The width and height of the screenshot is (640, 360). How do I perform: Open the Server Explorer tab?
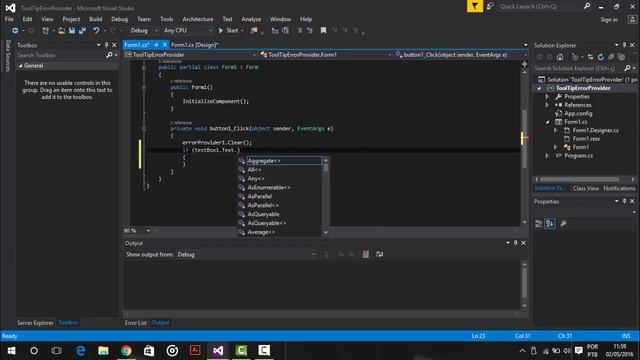(35, 323)
